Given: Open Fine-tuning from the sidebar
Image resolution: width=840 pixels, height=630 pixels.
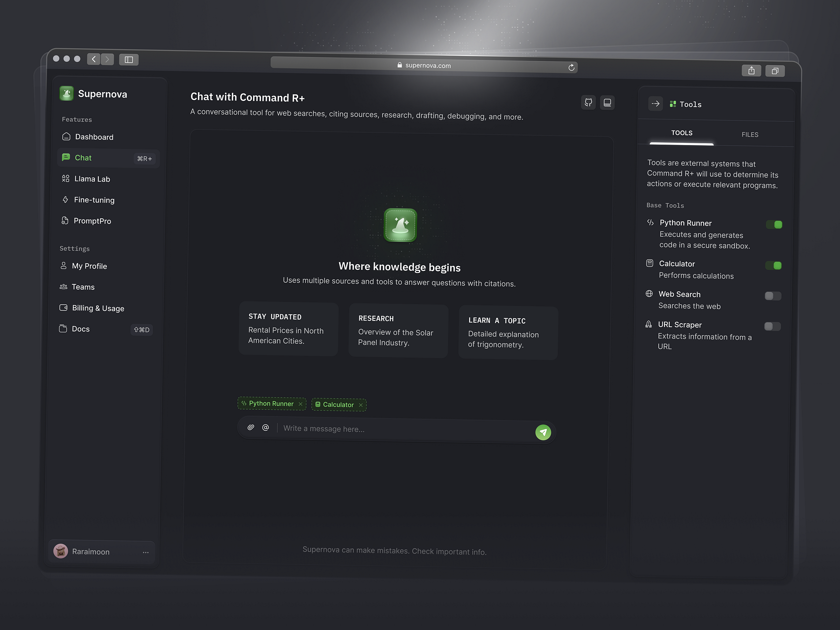Looking at the screenshot, I should click(93, 200).
